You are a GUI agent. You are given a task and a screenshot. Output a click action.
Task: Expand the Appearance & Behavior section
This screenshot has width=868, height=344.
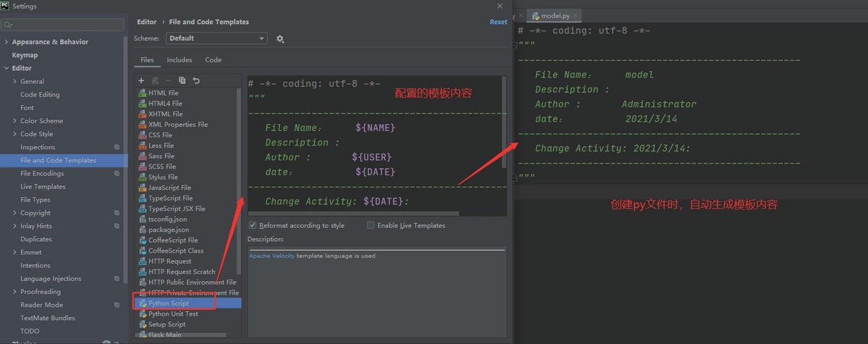point(6,42)
